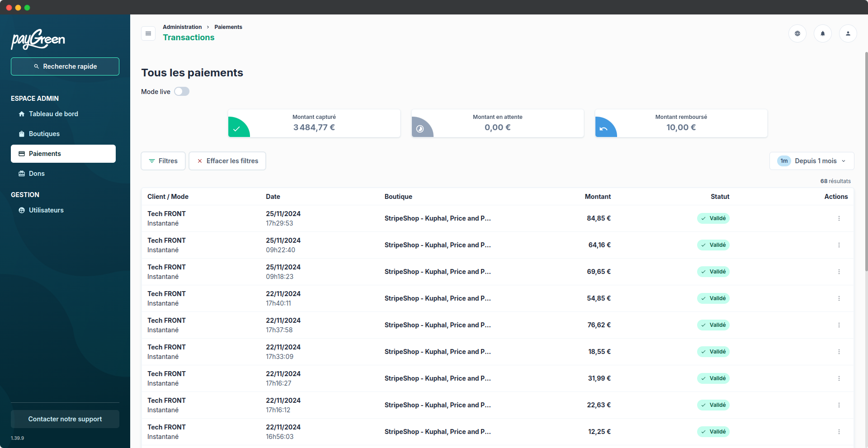The image size is (868, 448).
Task: Click the Effacer les filtres button
Action: pos(227,160)
